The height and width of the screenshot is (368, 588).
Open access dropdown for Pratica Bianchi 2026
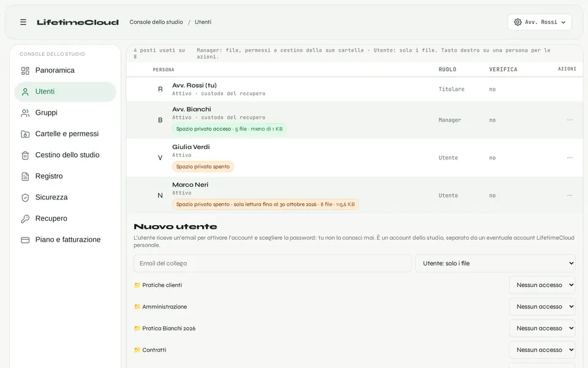click(542, 328)
